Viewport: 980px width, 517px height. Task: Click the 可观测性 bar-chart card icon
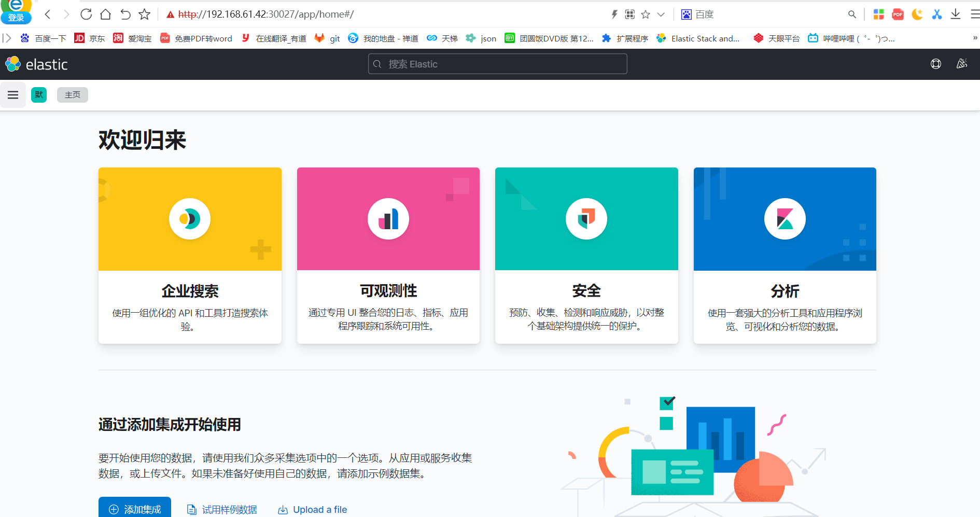pos(388,219)
